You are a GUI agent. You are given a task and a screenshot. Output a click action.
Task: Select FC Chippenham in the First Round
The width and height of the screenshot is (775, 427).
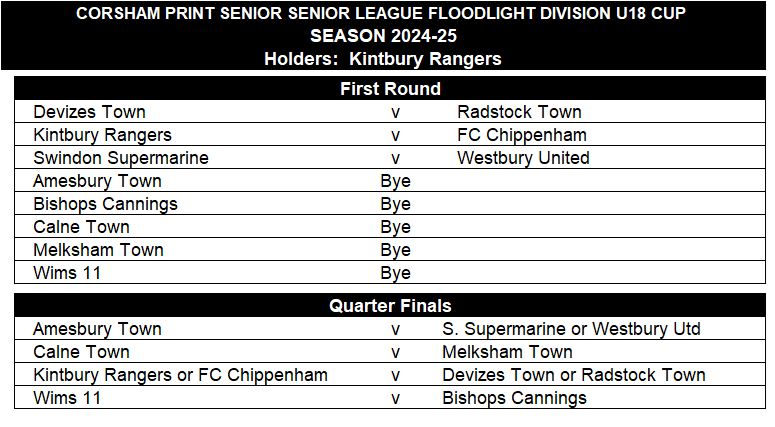pyautogui.click(x=522, y=135)
